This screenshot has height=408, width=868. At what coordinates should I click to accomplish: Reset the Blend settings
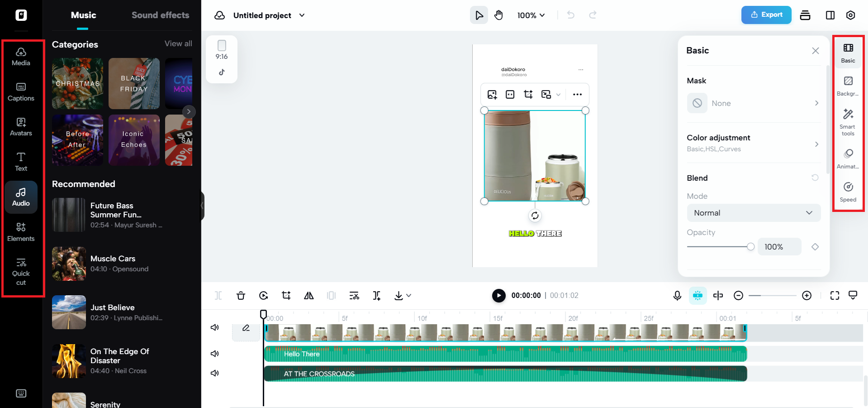815,178
